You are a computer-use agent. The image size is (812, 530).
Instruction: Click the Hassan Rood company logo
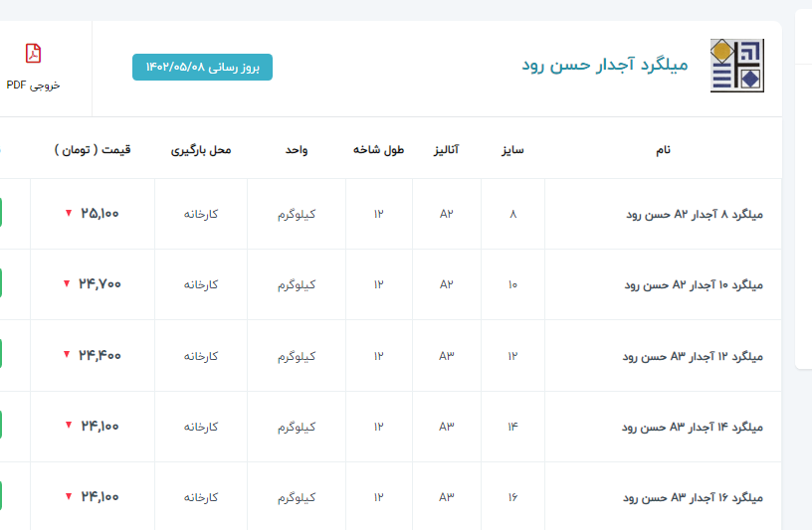(736, 66)
